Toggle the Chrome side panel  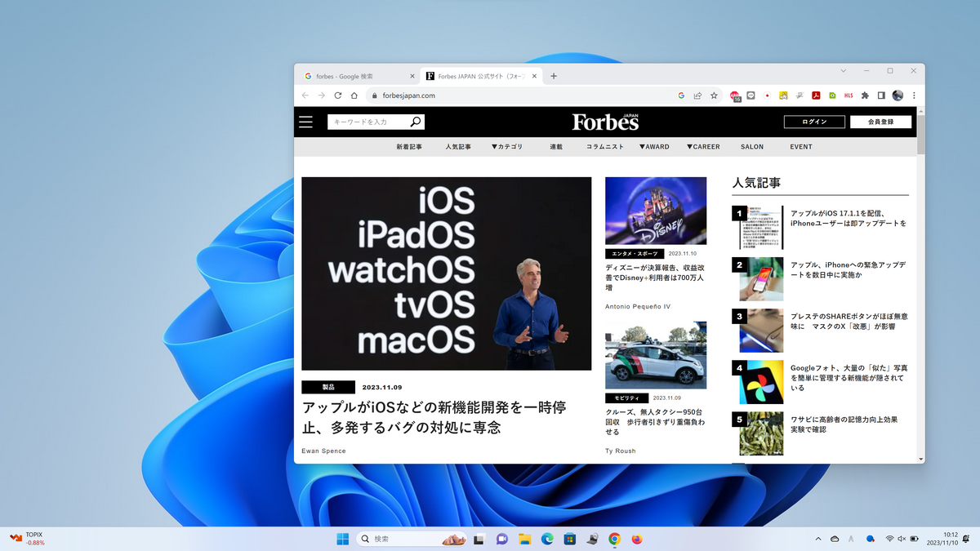(x=881, y=96)
